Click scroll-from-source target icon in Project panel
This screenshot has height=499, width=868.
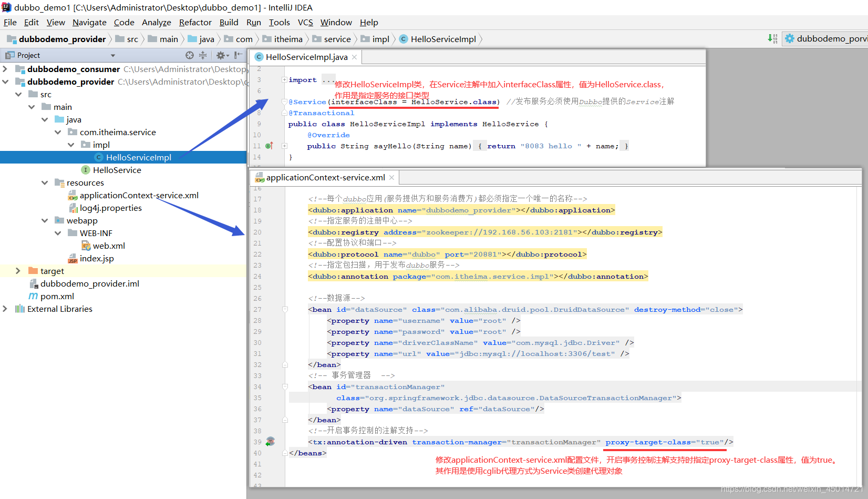[190, 55]
